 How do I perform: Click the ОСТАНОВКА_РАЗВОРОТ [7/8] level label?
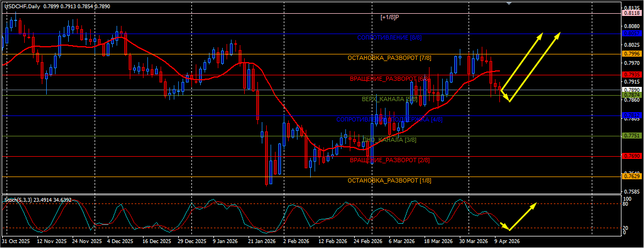coord(389,58)
